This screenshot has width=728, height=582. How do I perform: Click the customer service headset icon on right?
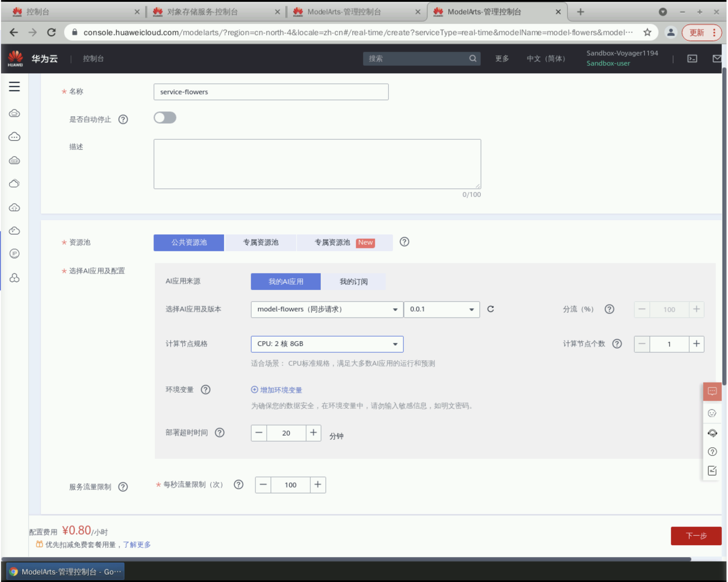712,433
